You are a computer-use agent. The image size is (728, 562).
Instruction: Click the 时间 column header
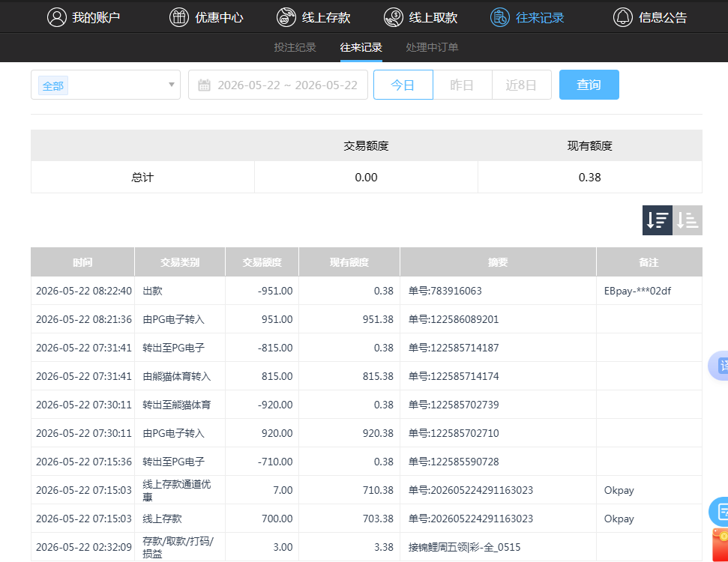82,262
